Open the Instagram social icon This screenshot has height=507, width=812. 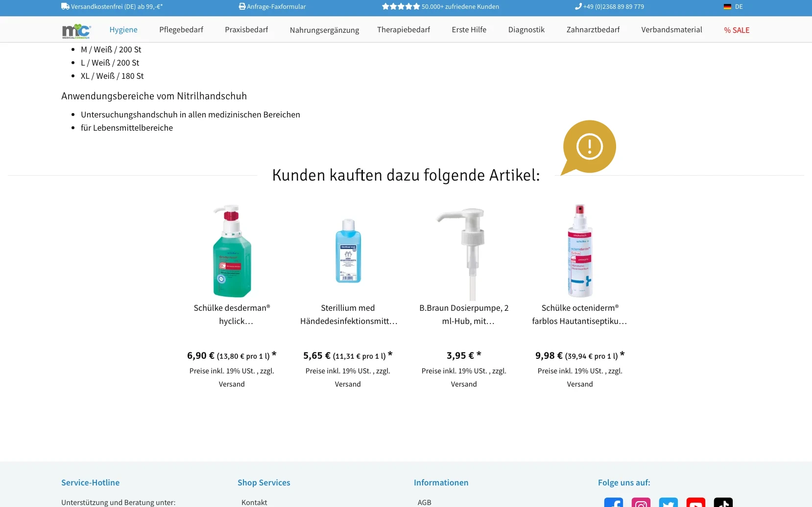click(641, 502)
